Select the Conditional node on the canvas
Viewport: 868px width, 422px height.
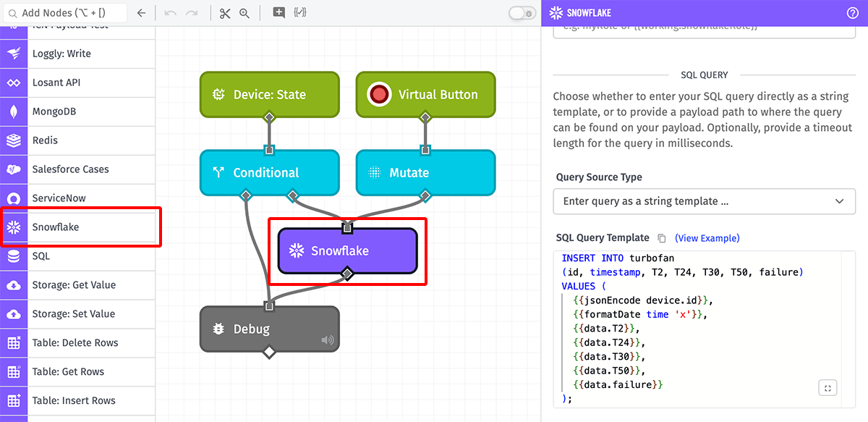269,172
